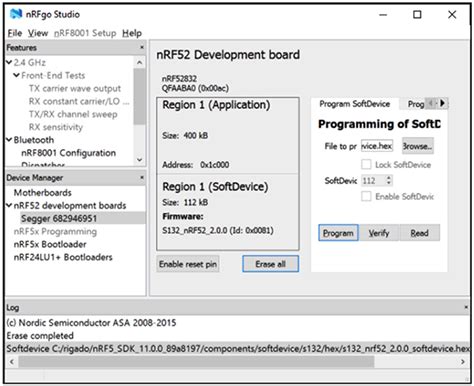
Task: Click the Size: 400 kB text
Action: (185, 135)
